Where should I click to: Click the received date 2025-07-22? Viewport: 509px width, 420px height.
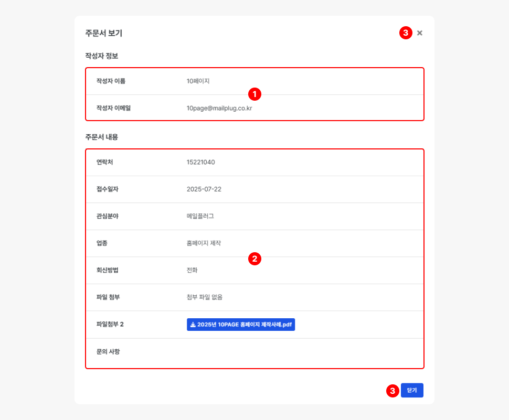coord(204,189)
